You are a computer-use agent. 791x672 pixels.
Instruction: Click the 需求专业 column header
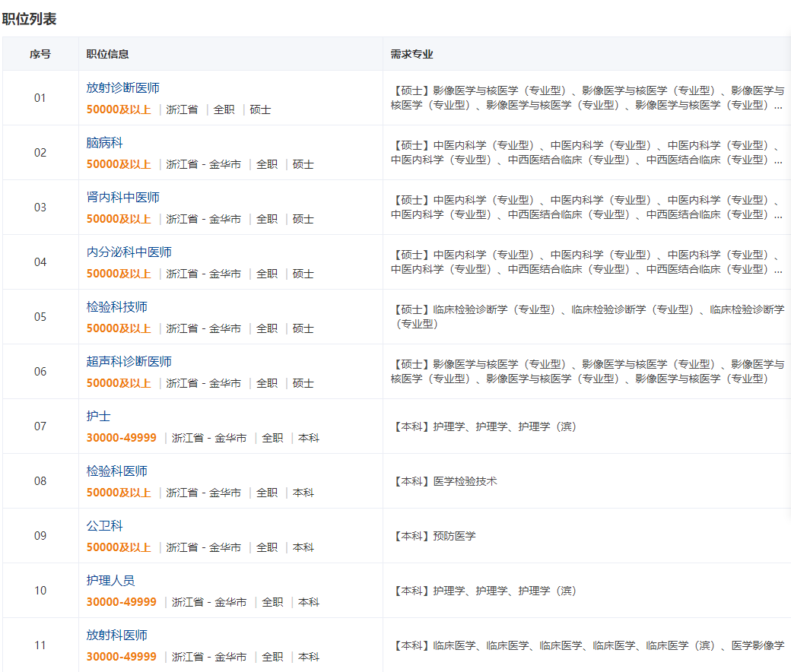[411, 54]
